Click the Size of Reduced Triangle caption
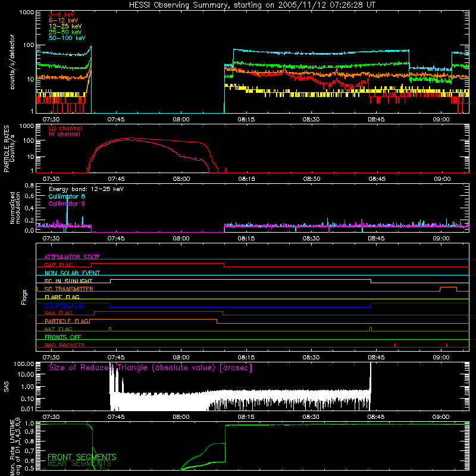 151,368
